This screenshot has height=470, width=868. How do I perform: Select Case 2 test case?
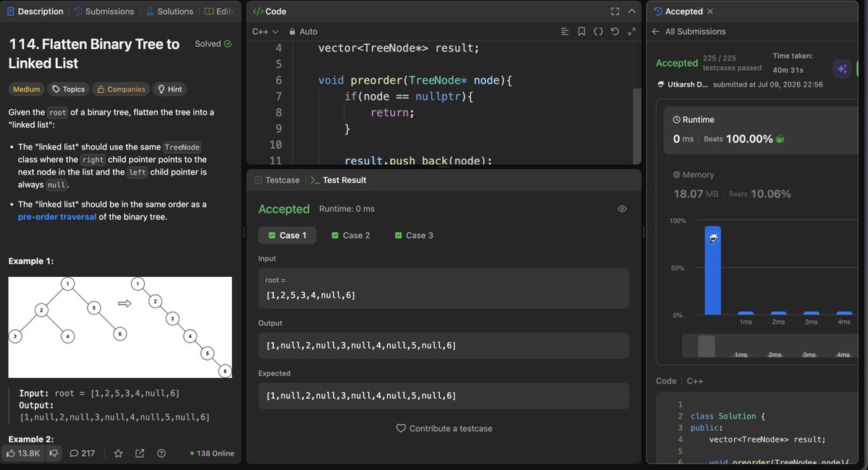[x=350, y=236]
